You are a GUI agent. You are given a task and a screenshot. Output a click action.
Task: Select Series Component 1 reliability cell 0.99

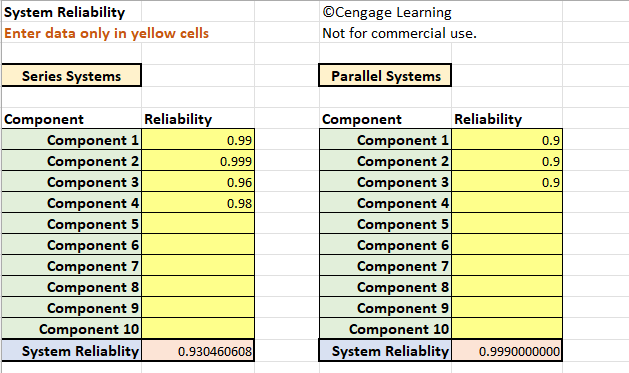[198, 140]
